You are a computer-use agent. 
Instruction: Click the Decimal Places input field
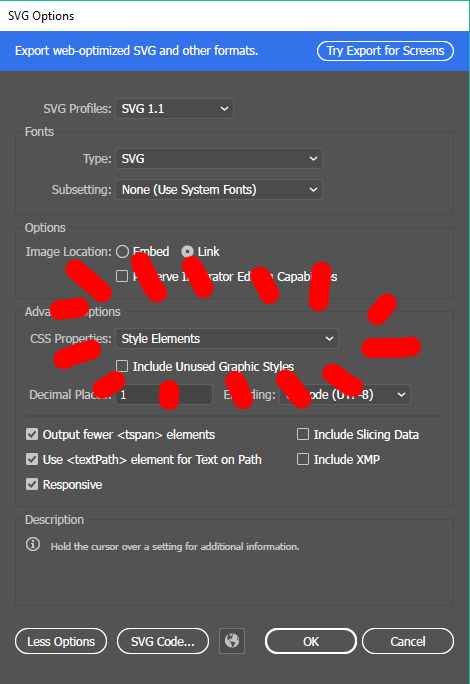click(x=164, y=395)
